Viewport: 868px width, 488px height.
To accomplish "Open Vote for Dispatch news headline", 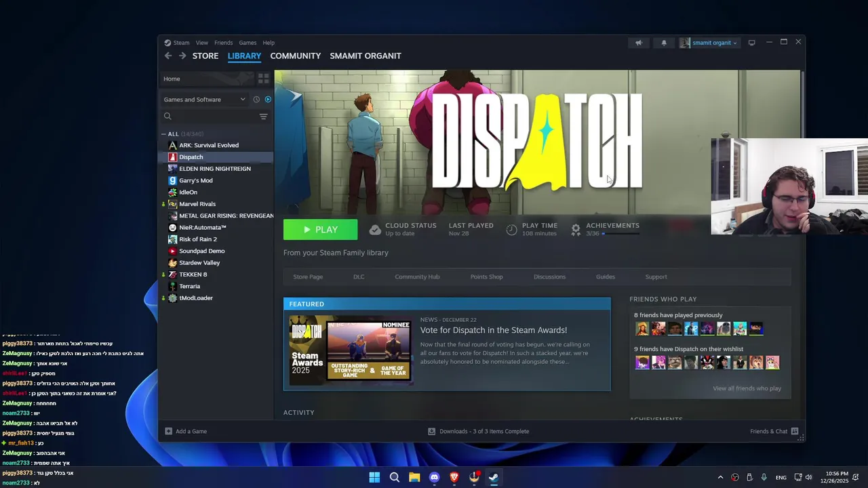I will (x=493, y=330).
